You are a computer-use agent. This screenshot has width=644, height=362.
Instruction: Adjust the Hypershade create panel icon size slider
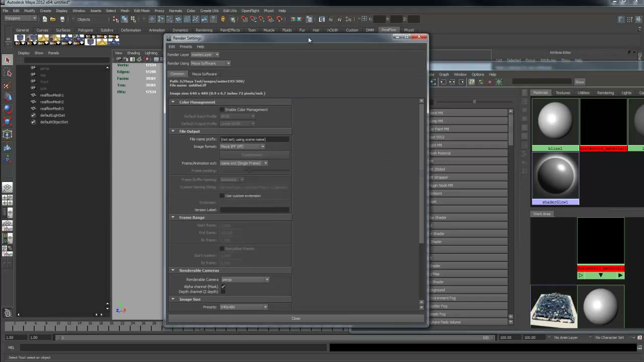pos(474,102)
